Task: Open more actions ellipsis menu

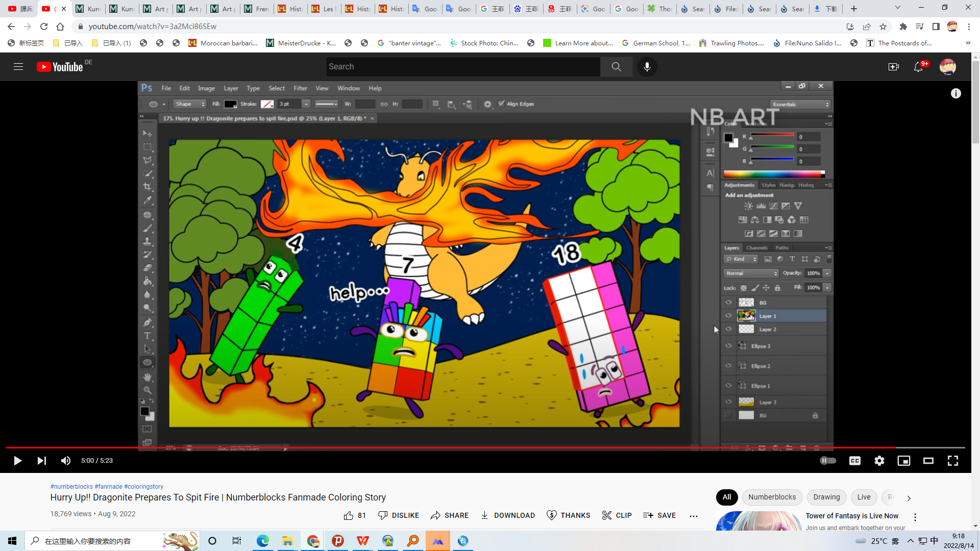Action: click(693, 516)
